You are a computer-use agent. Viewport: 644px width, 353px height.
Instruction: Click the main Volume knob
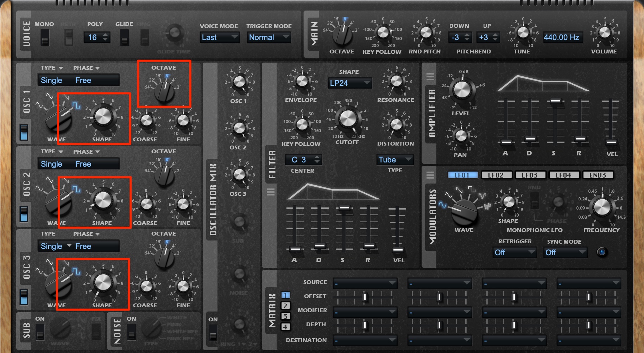tap(605, 32)
